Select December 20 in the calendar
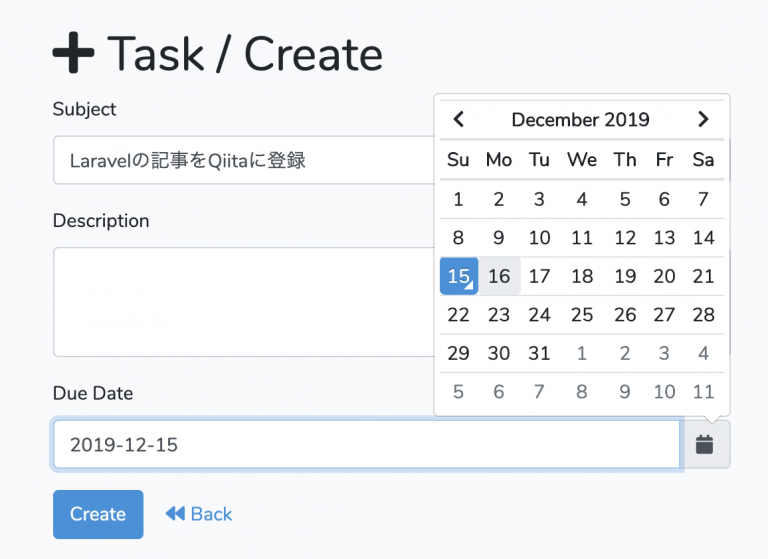This screenshot has height=559, width=768. click(x=664, y=276)
